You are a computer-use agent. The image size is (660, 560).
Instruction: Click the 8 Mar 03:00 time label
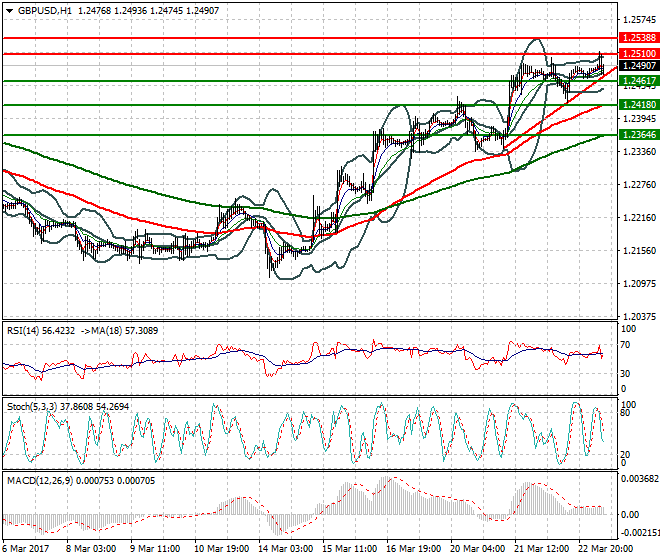click(91, 549)
